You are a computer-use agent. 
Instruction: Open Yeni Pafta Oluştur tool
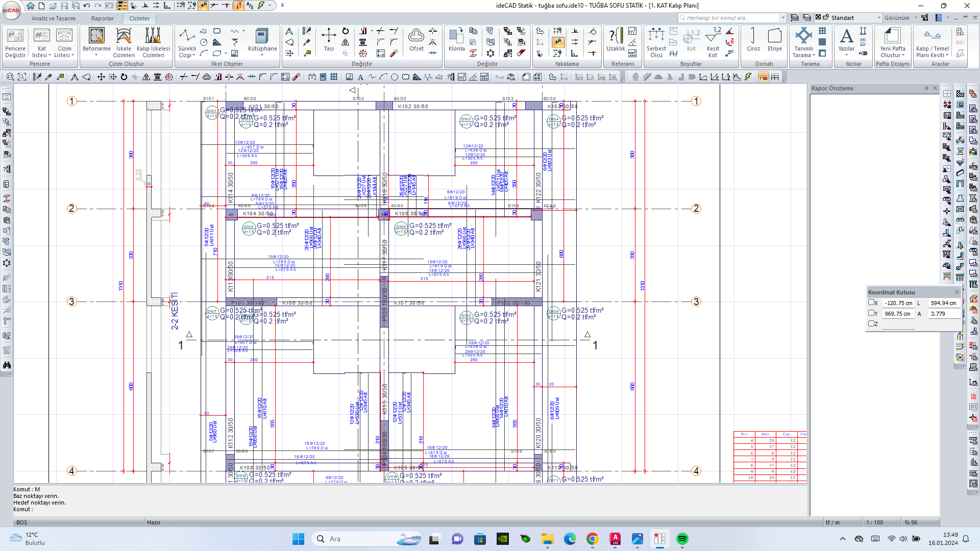tap(893, 43)
